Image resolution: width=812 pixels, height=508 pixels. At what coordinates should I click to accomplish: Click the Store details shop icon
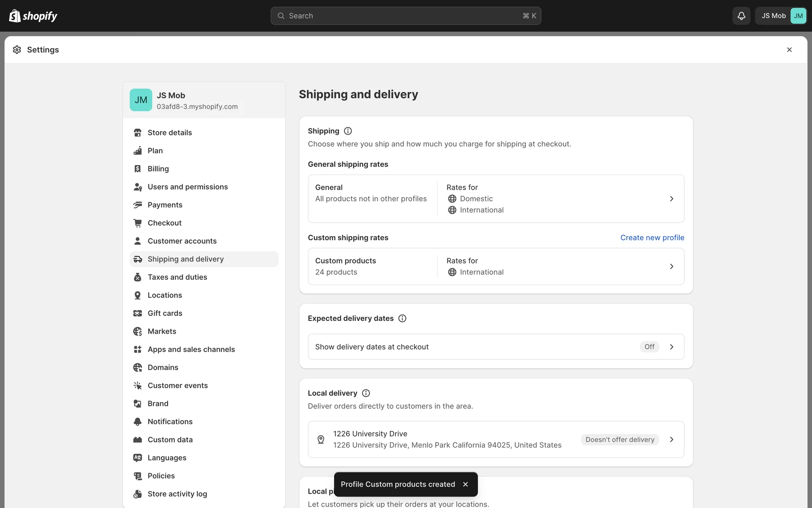click(x=137, y=133)
